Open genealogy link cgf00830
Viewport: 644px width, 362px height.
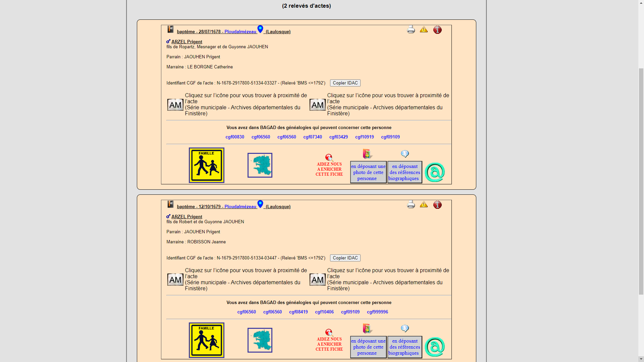235,137
